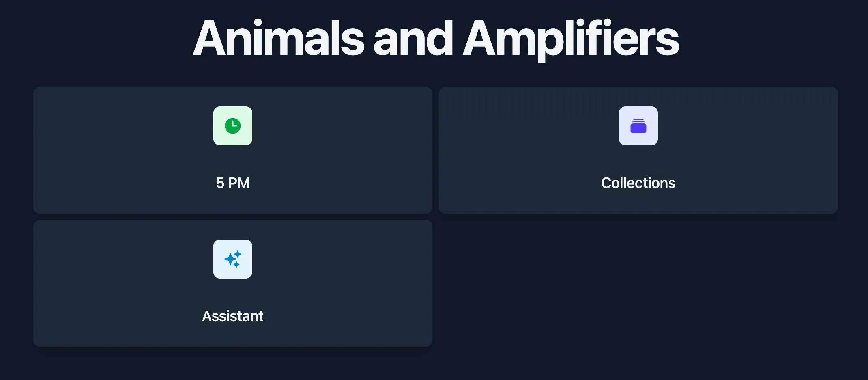Select the "Animals and Amplifiers" page title

[436, 39]
